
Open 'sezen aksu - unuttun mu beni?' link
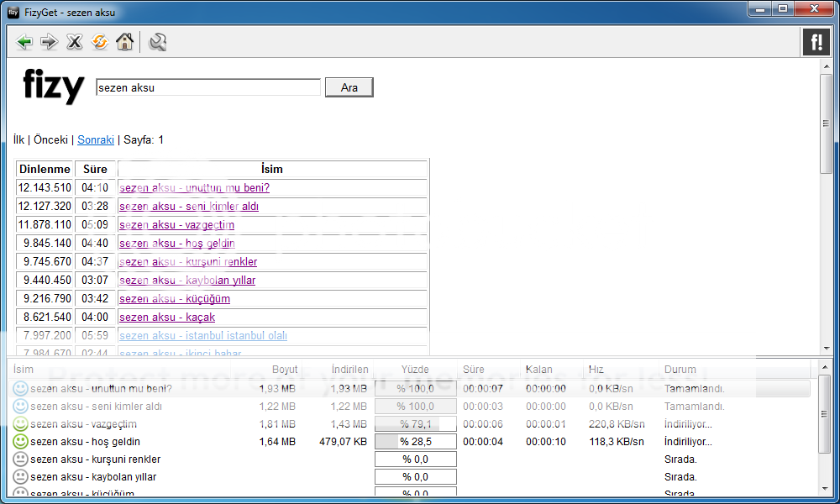point(194,188)
